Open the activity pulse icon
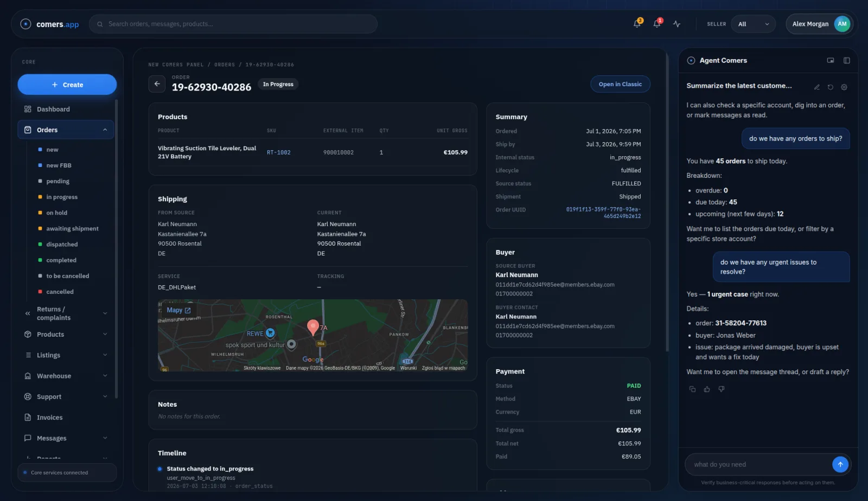The image size is (868, 501). pyautogui.click(x=676, y=24)
